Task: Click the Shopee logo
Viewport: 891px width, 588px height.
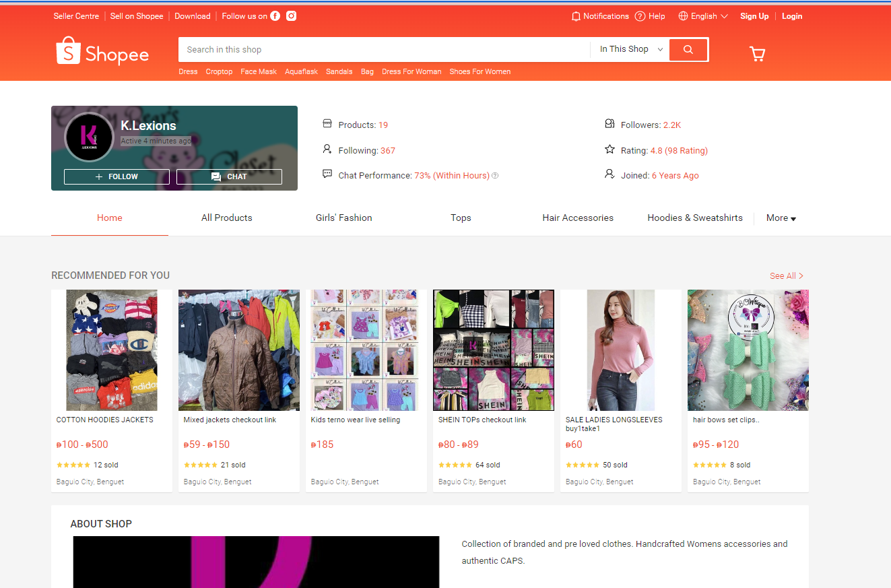Action: click(x=102, y=52)
